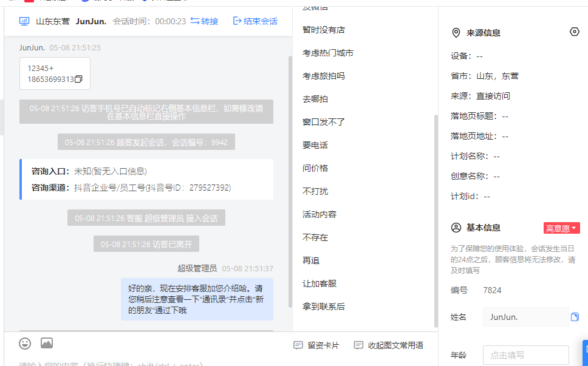Click the image upload icon in chat toolbar
The image size is (588, 366).
coord(47,343)
